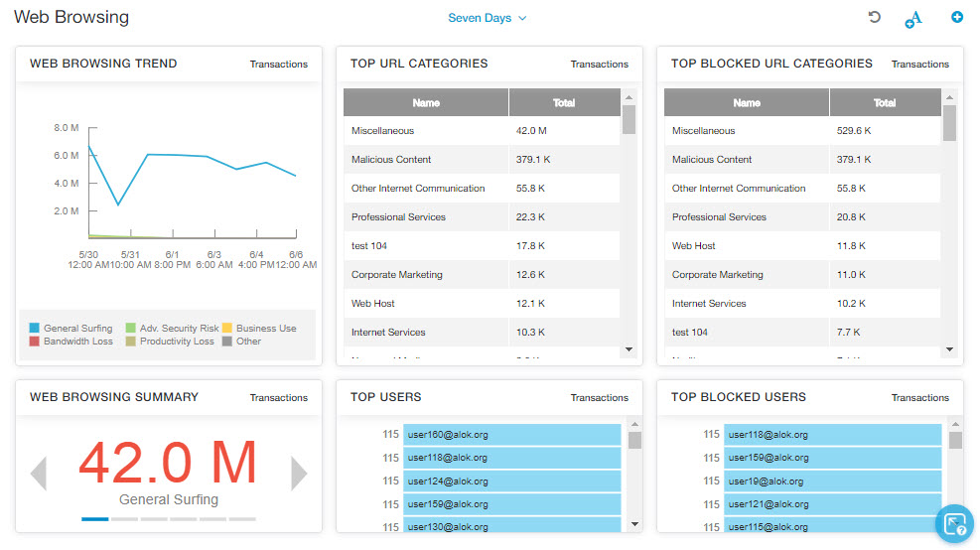Toggle Productivity Loss legend series

pyautogui.click(x=169, y=342)
